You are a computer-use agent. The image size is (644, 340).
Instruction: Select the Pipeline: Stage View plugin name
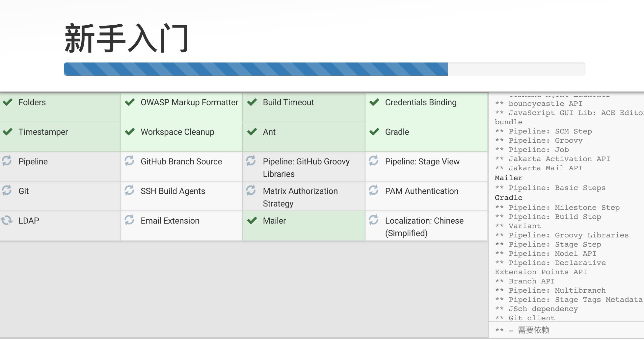pyautogui.click(x=422, y=161)
